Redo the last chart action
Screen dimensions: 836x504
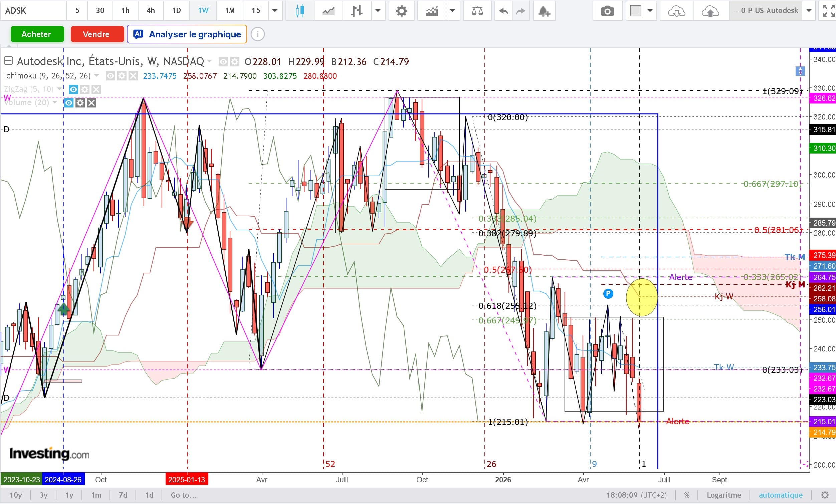pos(520,11)
